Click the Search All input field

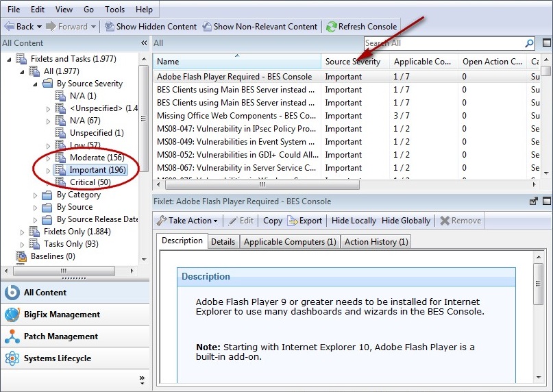pyautogui.click(x=442, y=43)
